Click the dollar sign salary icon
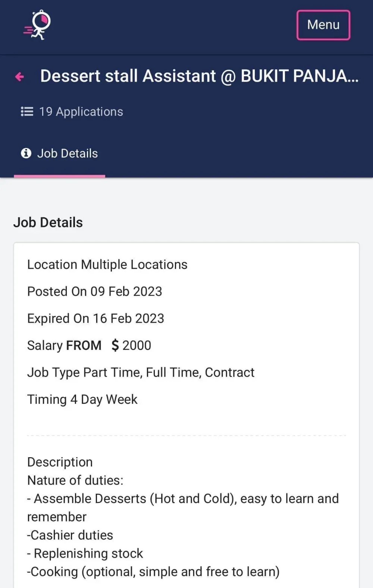This screenshot has height=588, width=373. pos(115,345)
